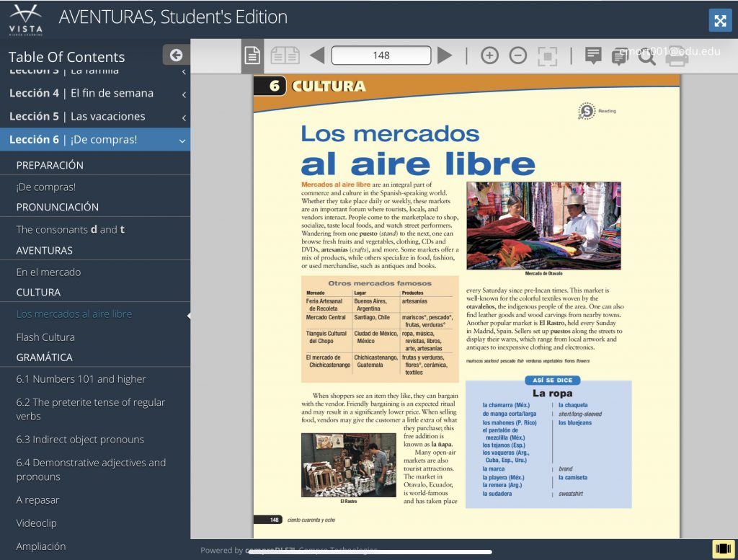Open Lección 5 Las vacaciones
This screenshot has height=560, width=738.
[77, 116]
